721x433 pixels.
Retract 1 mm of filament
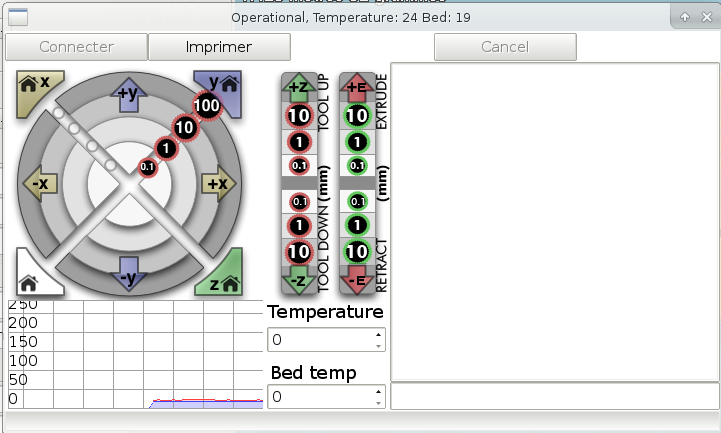(357, 225)
